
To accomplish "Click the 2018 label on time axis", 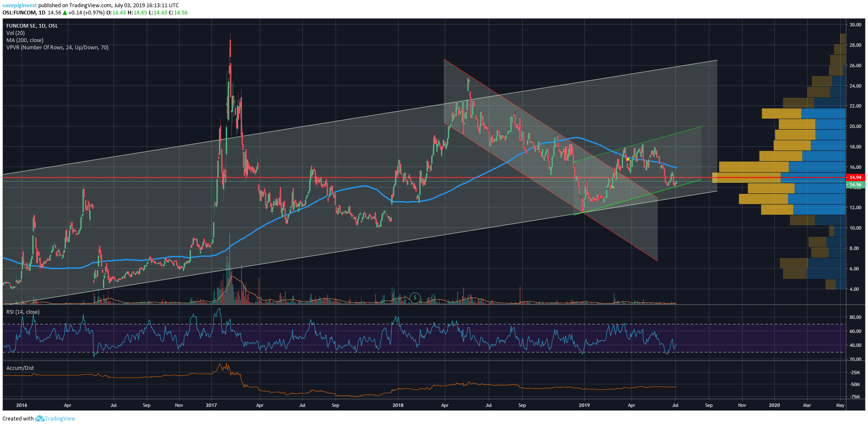I will (398, 405).
